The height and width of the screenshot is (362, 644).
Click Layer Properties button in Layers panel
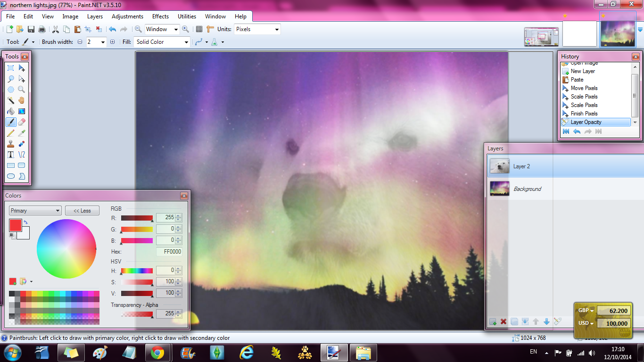(557, 321)
